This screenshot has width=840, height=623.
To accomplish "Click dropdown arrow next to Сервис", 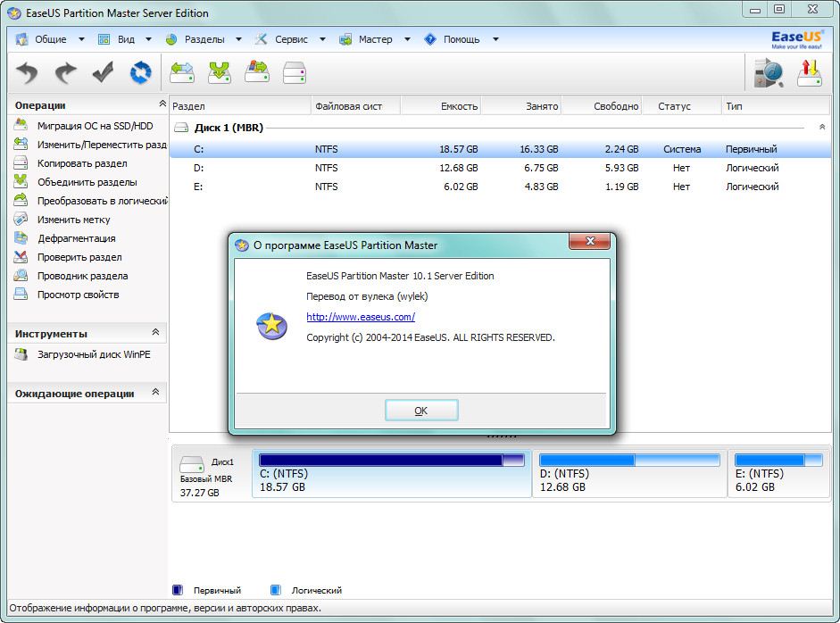I will (x=322, y=39).
